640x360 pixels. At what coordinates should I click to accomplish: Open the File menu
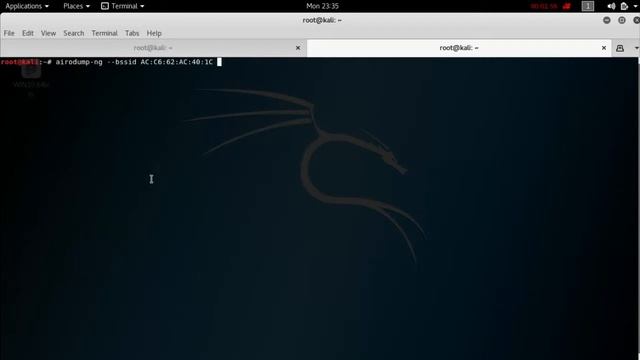(x=9, y=33)
